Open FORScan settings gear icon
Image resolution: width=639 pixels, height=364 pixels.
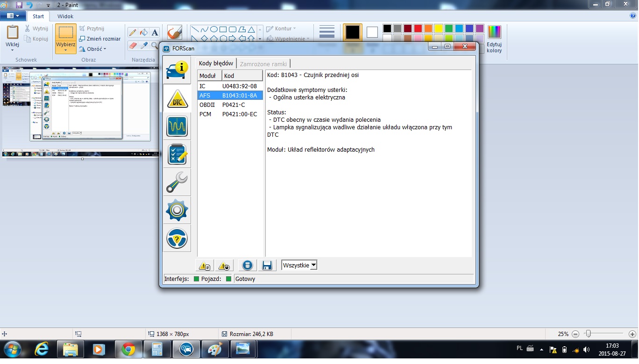pos(177,210)
